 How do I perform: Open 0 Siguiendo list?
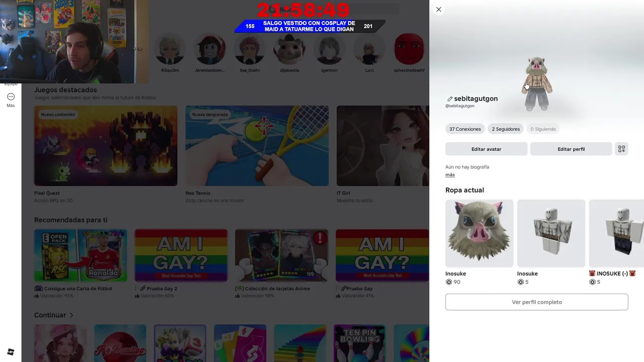tap(543, 129)
